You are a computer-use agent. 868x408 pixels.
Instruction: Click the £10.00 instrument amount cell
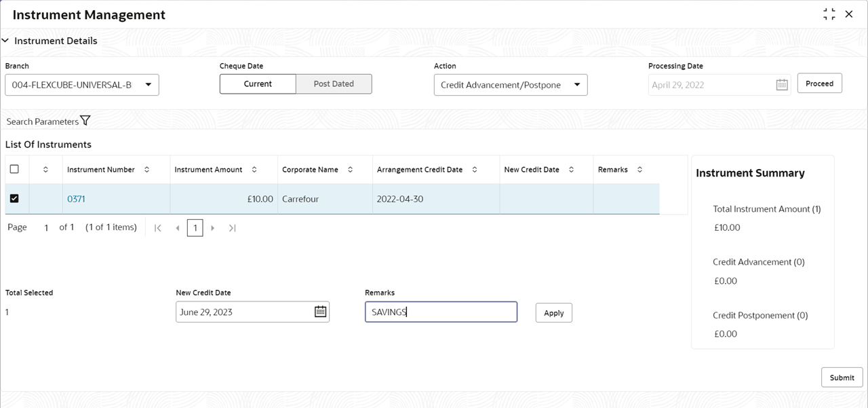click(x=224, y=199)
